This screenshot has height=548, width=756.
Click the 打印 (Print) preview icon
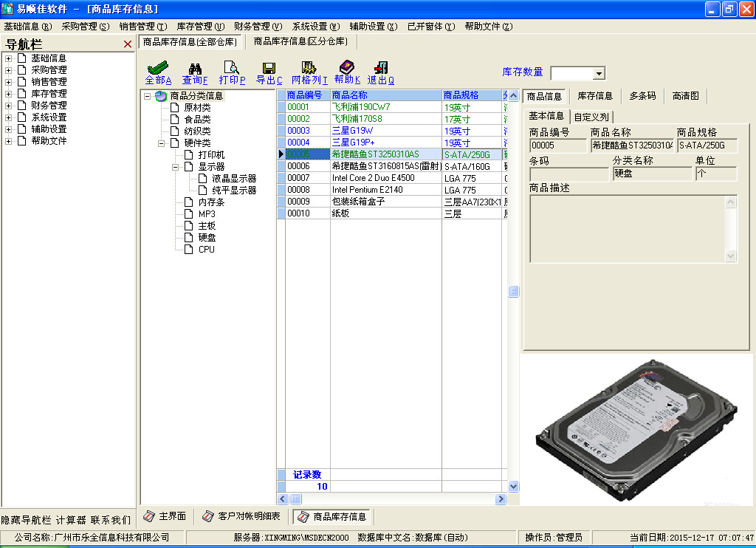coord(232,68)
